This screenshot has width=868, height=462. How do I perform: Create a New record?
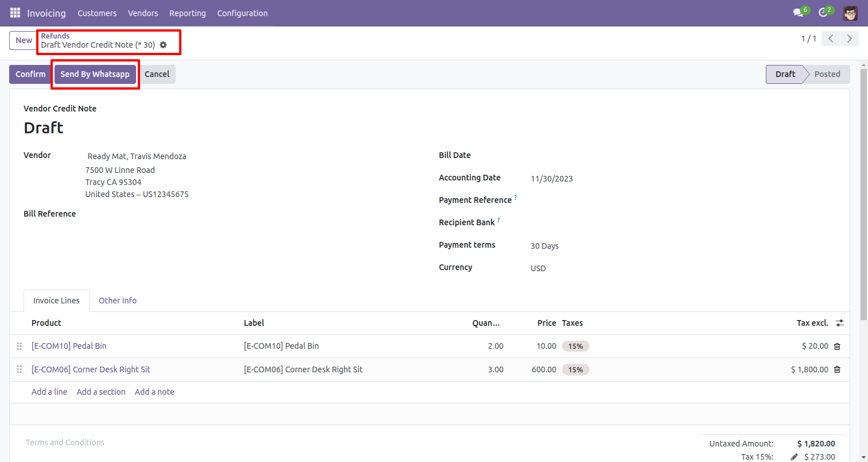[x=24, y=40]
